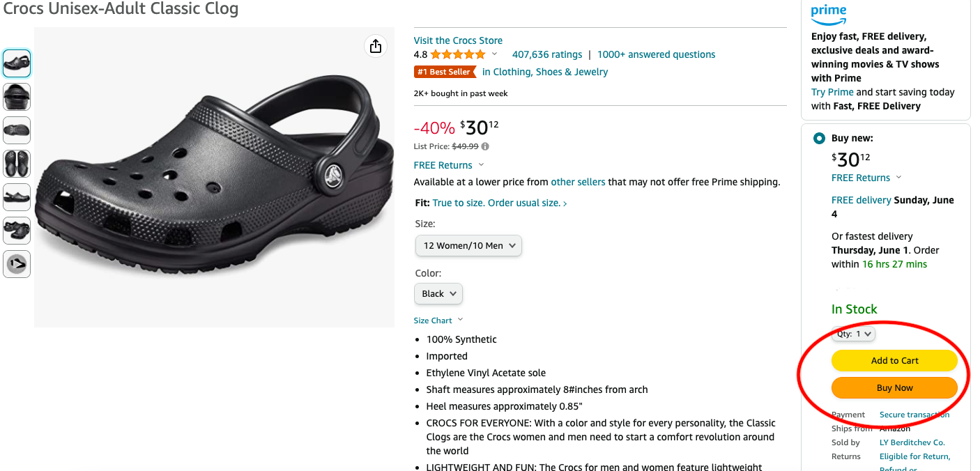Click the Prime logo in the sidebar
This screenshot has width=980, height=471.
pos(828,15)
